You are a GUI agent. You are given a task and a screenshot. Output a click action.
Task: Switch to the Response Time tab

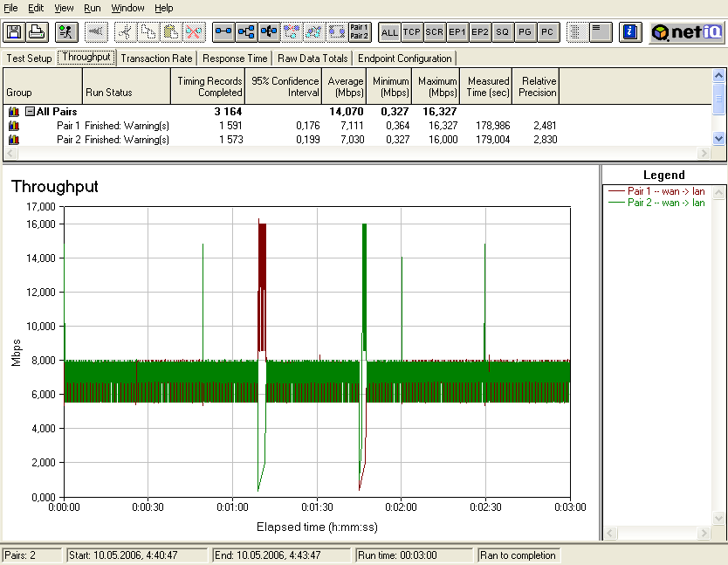(235, 59)
